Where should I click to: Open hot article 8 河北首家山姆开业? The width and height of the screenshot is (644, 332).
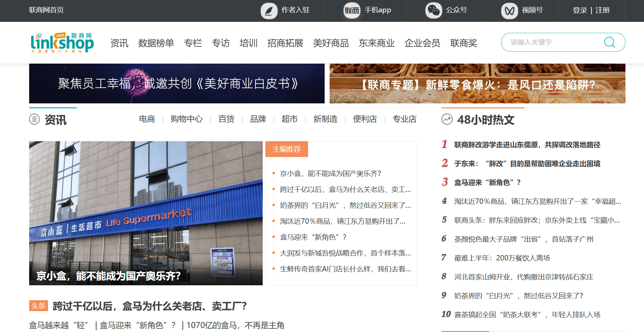point(524,277)
